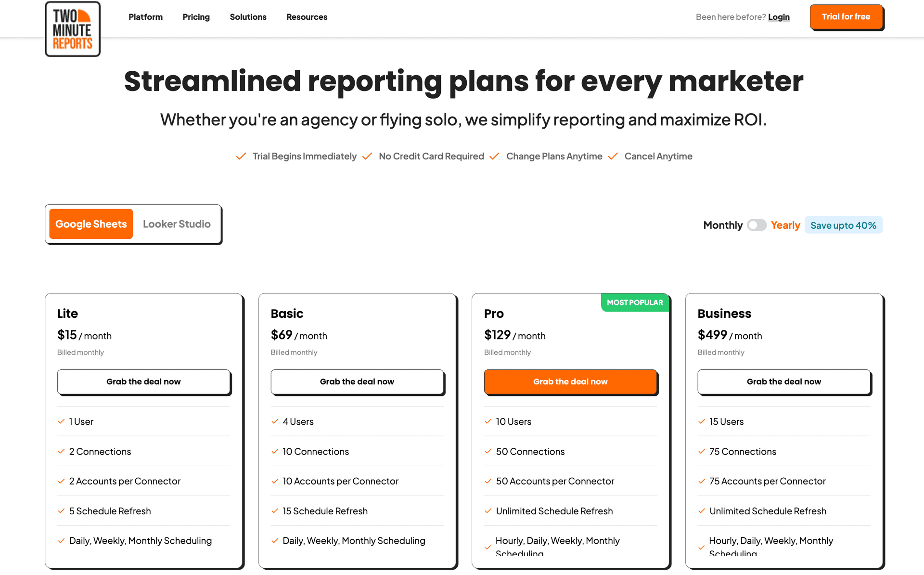The width and height of the screenshot is (924, 575).
Task: Click the checkmark next to 4 Users
Action: pos(275,421)
